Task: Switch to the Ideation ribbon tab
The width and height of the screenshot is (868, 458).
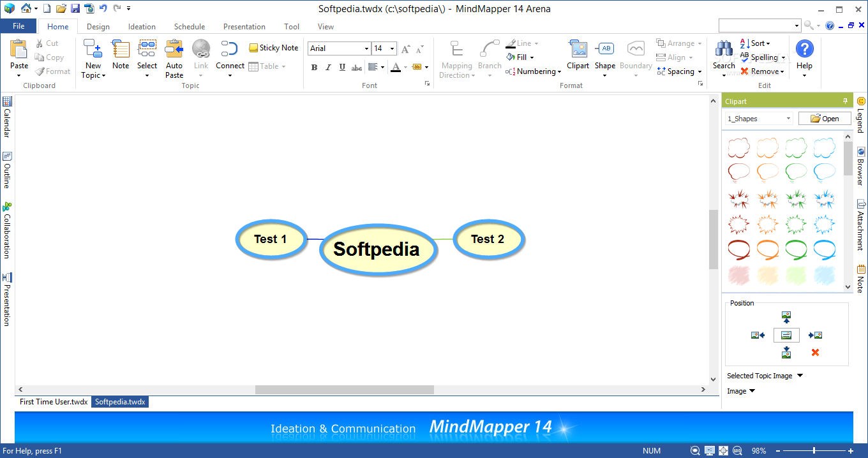Action: 142,27
